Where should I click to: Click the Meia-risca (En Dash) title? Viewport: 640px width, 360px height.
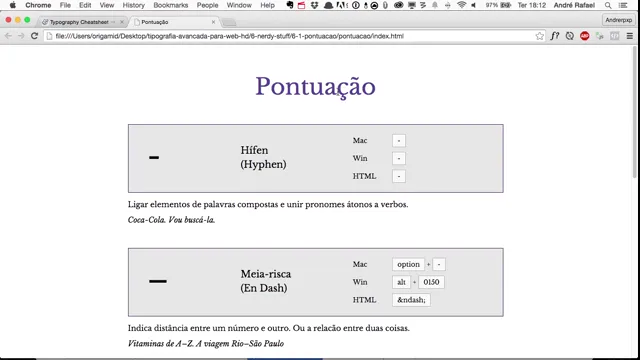(x=266, y=281)
